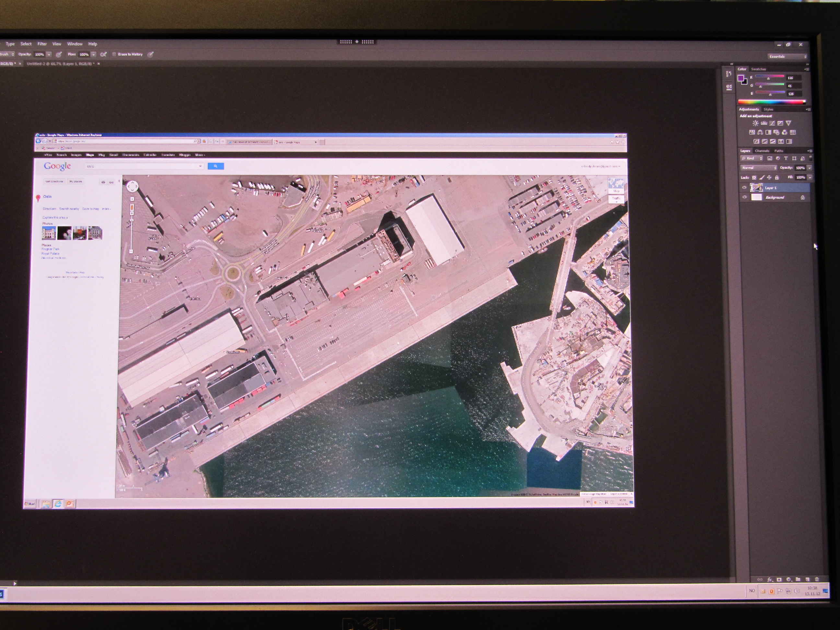Click the foreground color swatch
Screen dimensions: 840x630
pos(741,78)
